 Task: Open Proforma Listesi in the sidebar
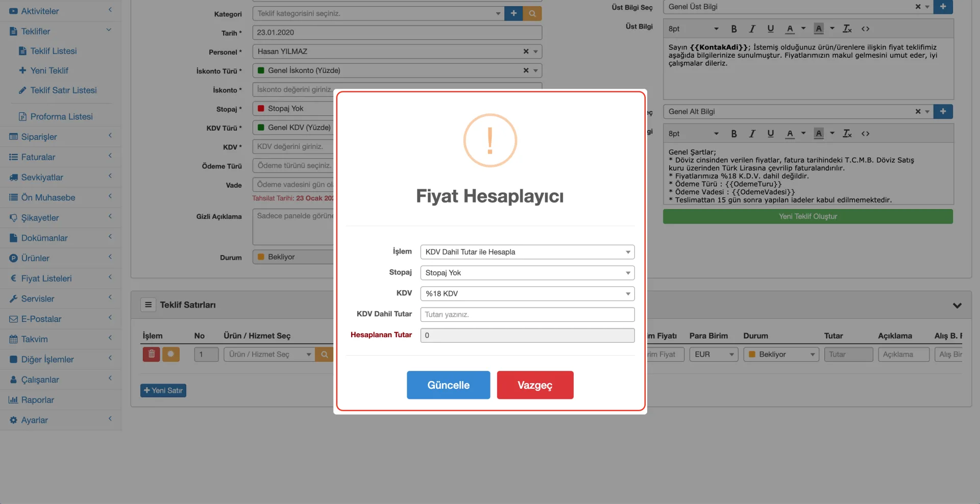point(61,117)
